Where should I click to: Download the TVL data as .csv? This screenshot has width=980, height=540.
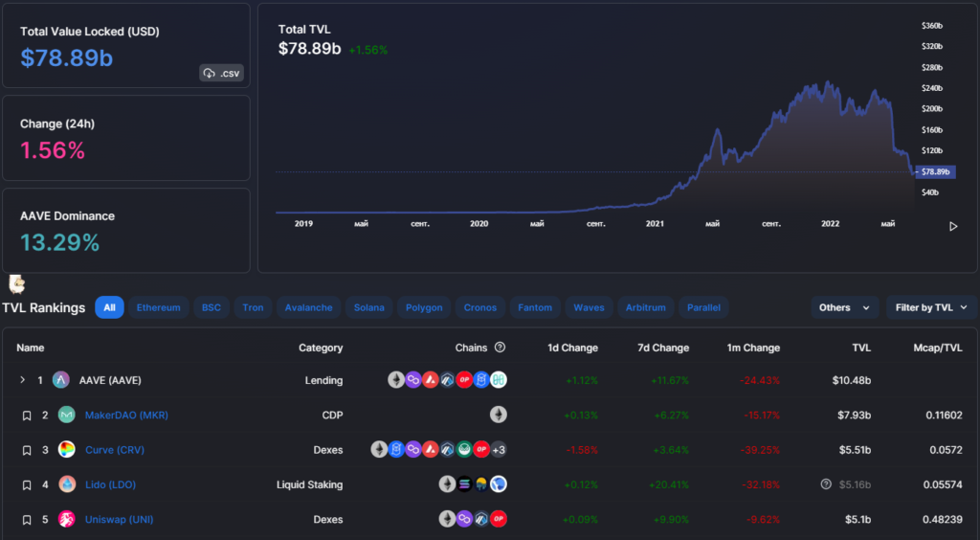tap(222, 73)
